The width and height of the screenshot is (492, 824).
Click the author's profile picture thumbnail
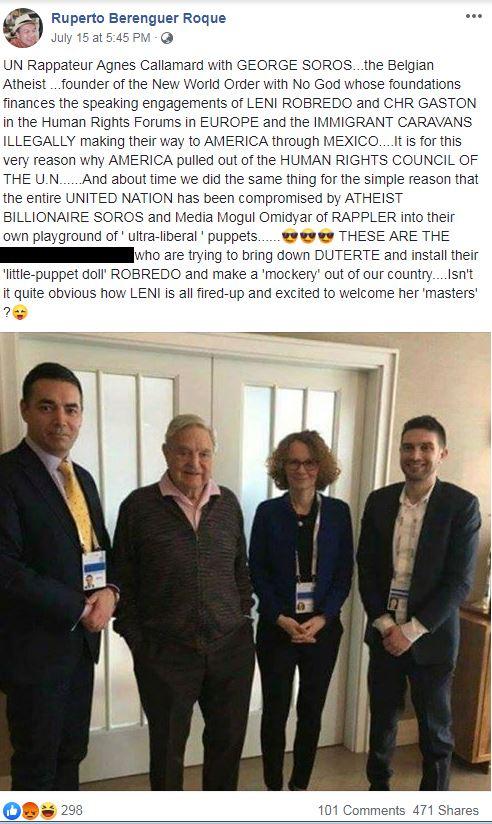click(x=22, y=28)
